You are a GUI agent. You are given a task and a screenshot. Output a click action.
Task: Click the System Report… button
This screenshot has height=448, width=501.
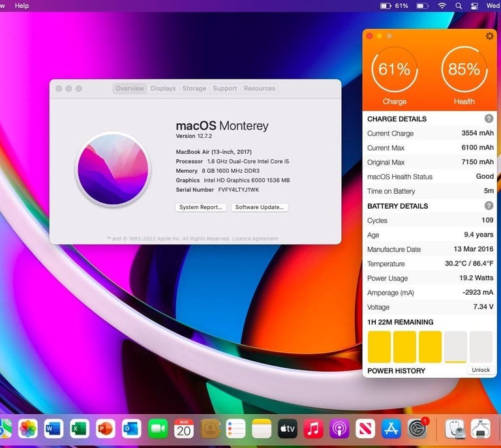coord(201,207)
